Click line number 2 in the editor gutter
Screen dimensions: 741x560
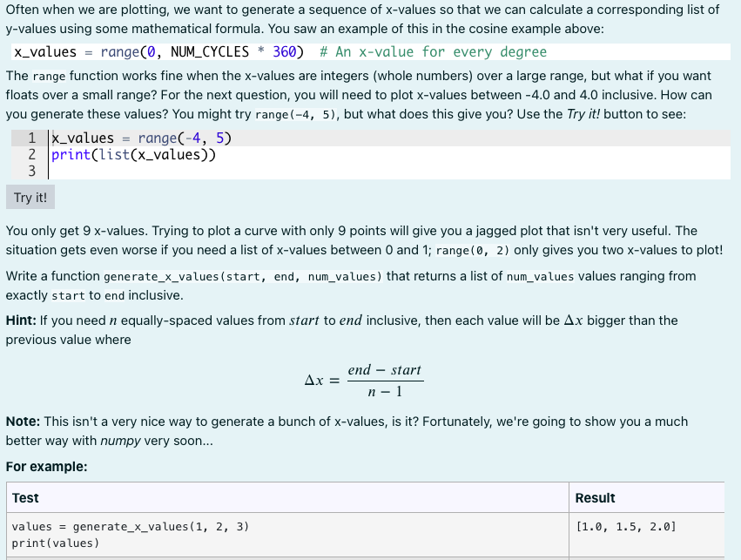point(31,155)
